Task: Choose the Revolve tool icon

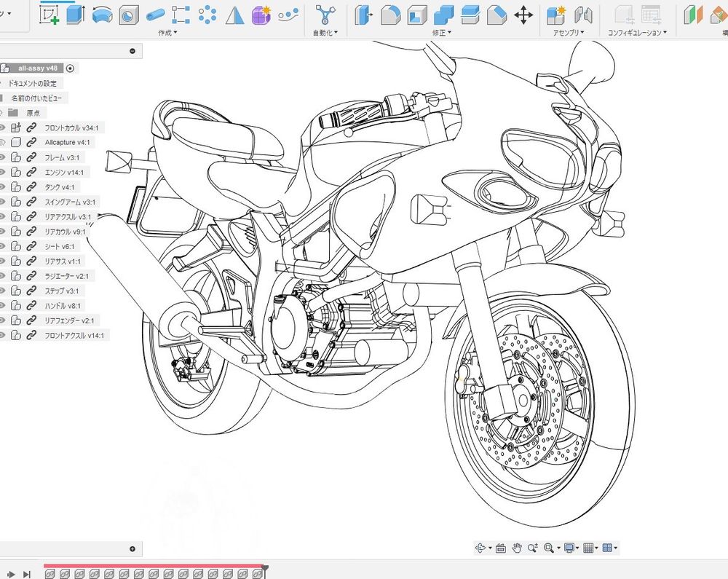Action: (x=103, y=15)
